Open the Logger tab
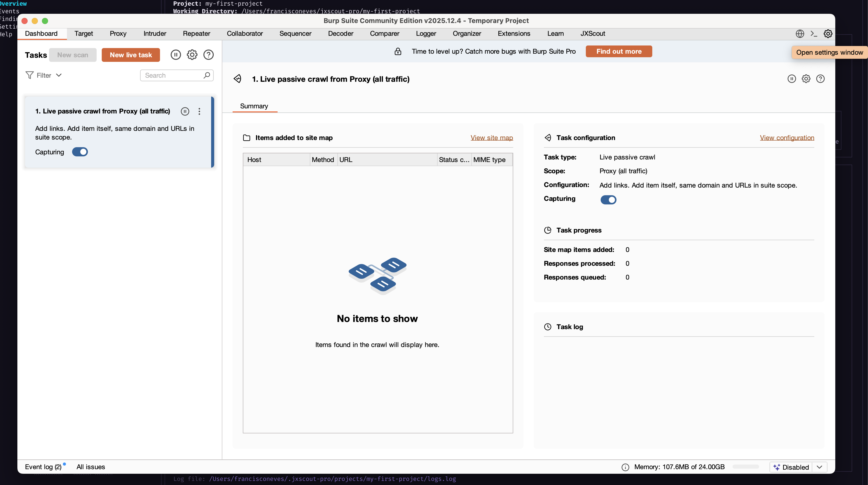The height and width of the screenshot is (485, 868). click(426, 34)
